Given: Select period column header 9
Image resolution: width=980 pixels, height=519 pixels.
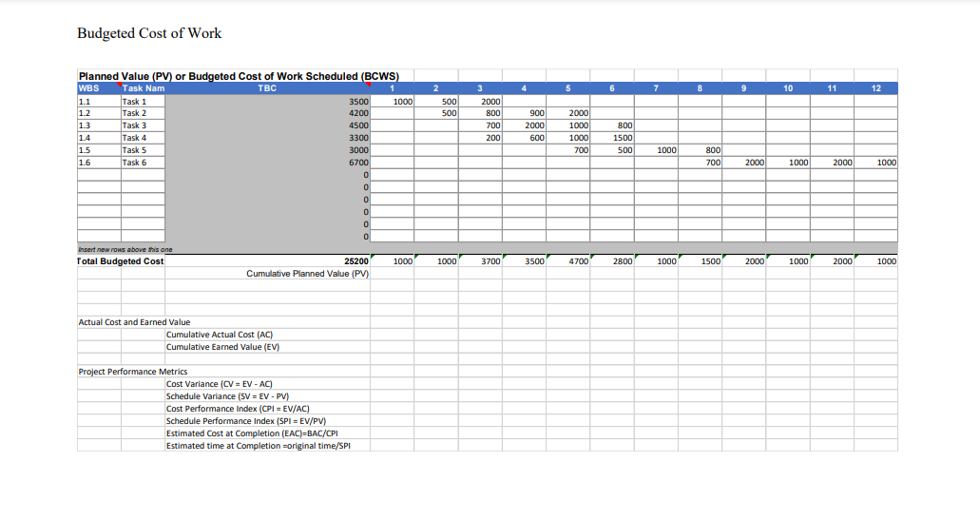Looking at the screenshot, I should pyautogui.click(x=743, y=88).
